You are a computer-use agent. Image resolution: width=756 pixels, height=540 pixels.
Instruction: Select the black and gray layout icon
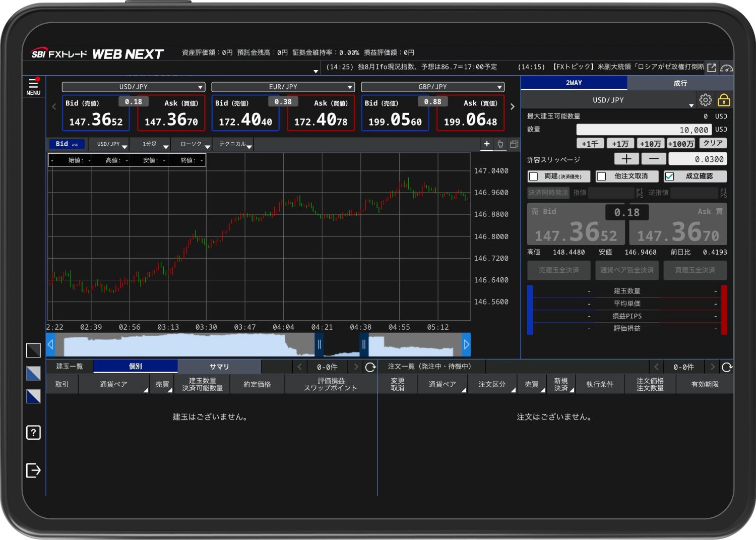click(x=33, y=350)
